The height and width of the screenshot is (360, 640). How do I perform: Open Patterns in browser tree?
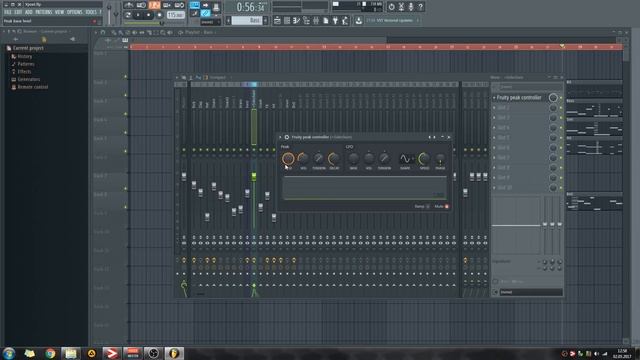click(x=26, y=64)
